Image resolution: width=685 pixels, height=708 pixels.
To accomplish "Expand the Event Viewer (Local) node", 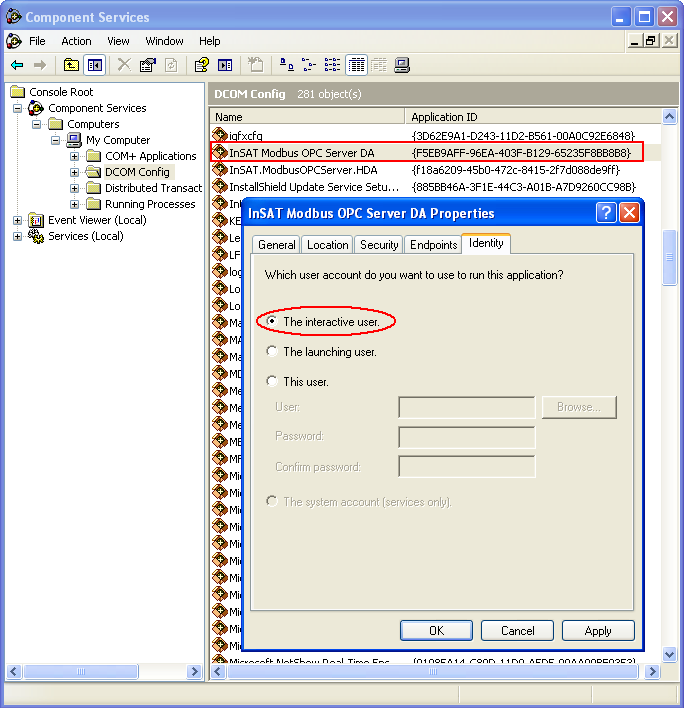I will click(17, 220).
